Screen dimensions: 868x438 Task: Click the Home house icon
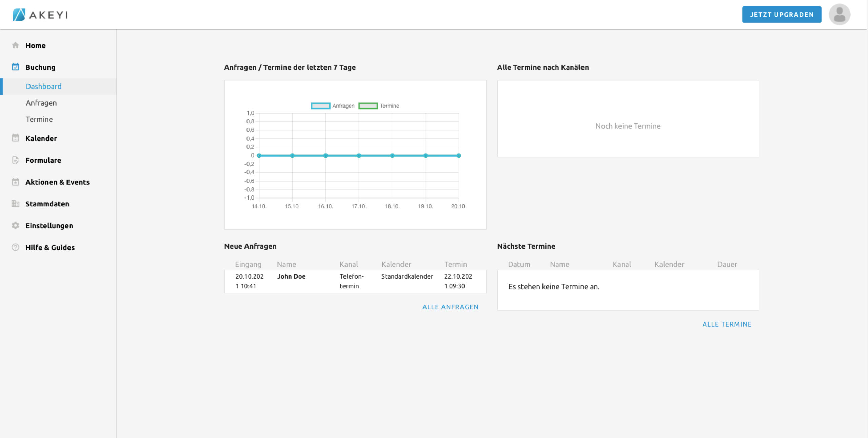(x=15, y=45)
